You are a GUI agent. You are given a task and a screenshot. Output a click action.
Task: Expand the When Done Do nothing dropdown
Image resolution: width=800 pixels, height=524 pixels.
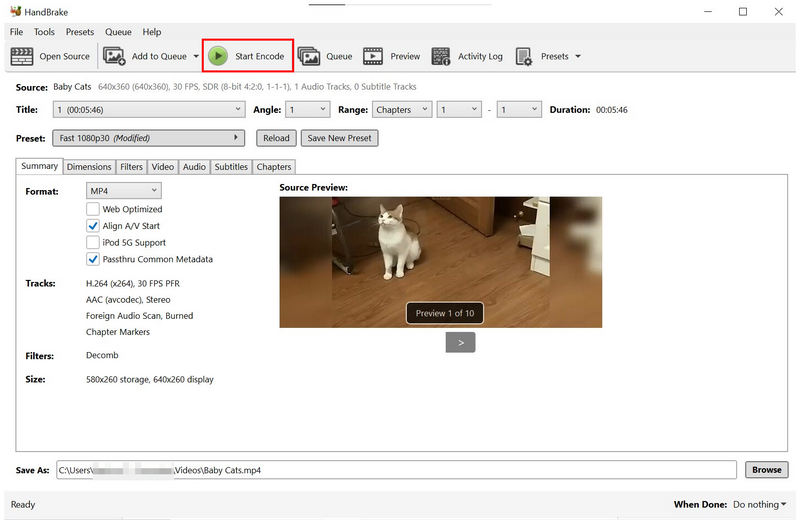tap(759, 504)
